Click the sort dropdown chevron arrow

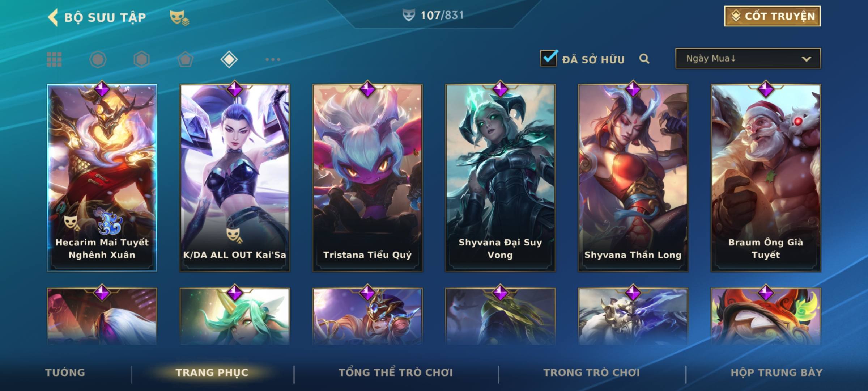tap(806, 59)
